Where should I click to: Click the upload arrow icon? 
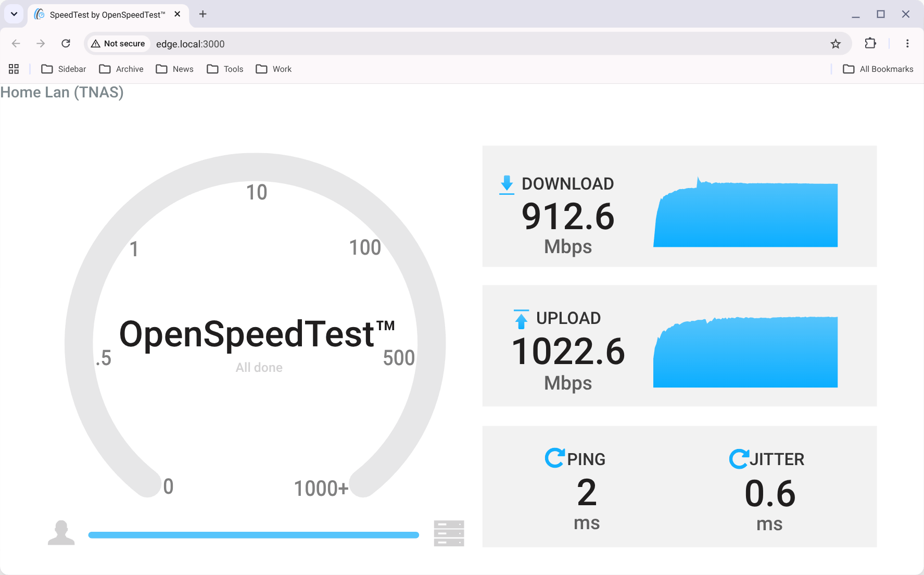[521, 319]
